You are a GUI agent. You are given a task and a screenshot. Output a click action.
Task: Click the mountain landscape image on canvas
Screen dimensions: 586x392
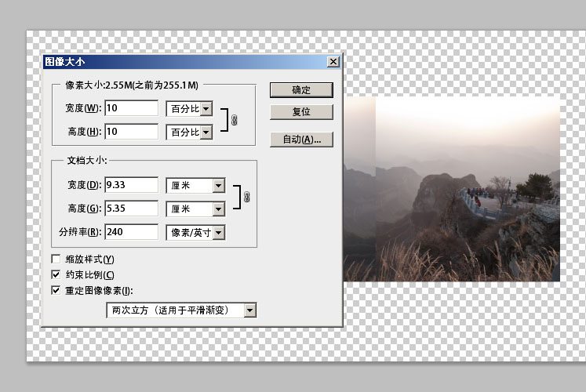[451, 189]
